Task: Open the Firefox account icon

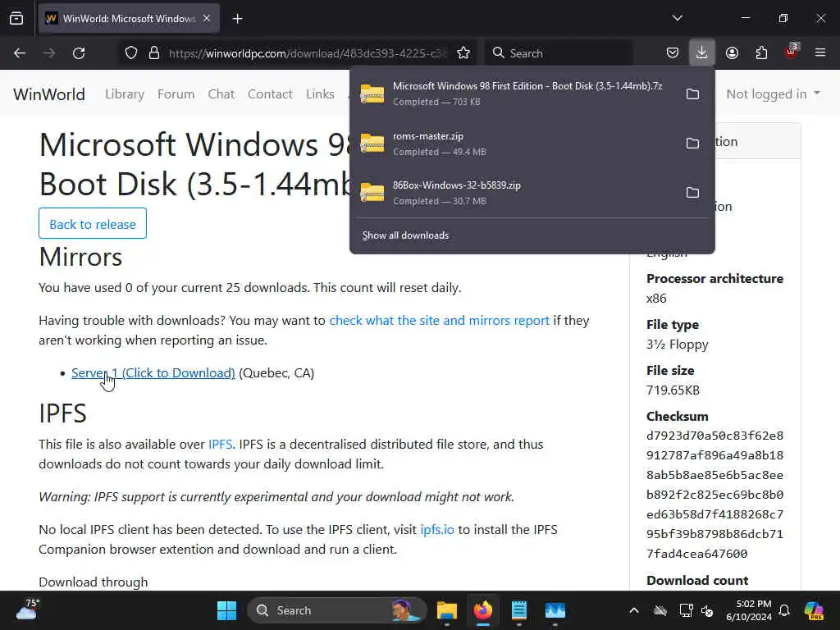Action: click(x=732, y=53)
